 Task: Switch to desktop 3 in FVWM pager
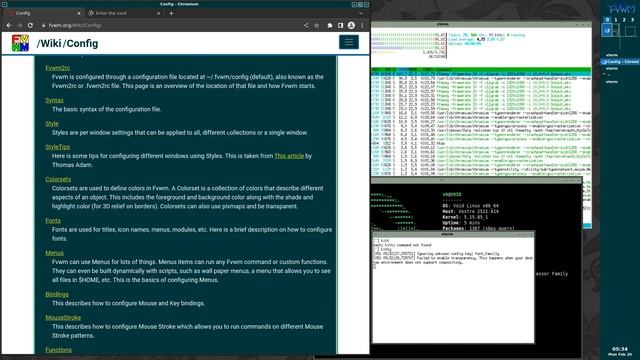click(x=633, y=20)
